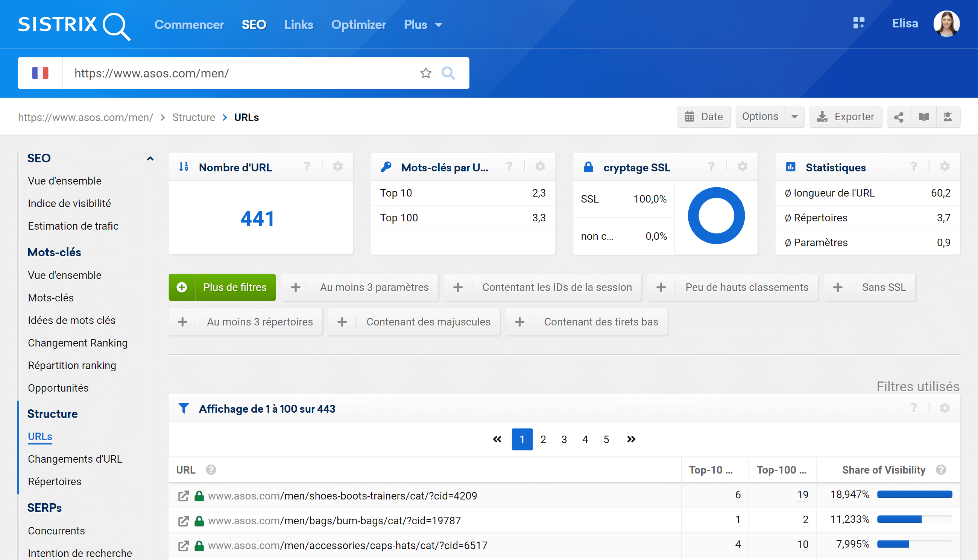Open the Commencer navigation item
The width and height of the screenshot is (978, 560).
pyautogui.click(x=189, y=24)
